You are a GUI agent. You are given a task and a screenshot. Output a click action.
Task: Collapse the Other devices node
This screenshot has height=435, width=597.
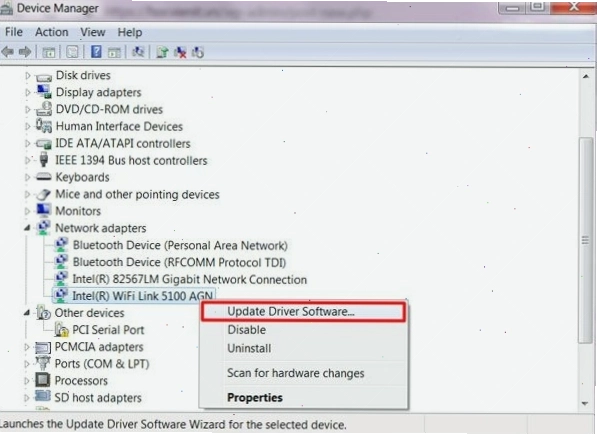click(x=27, y=313)
